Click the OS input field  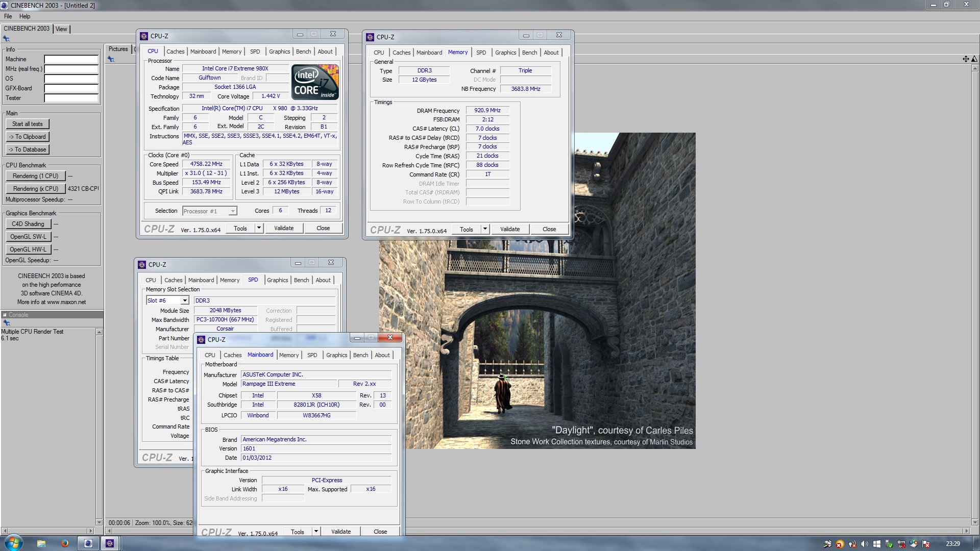(71, 79)
